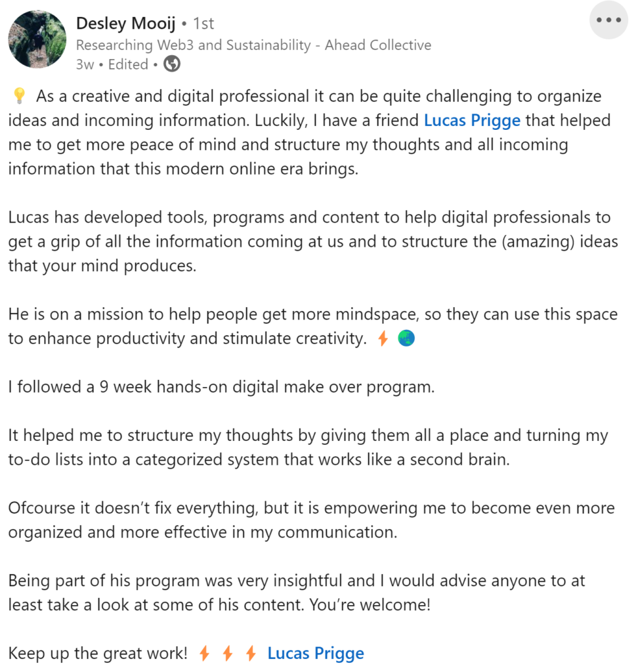Viewport: 636px width, 672px height.
Task: Click the third lightning emoji before Lucas Prigge
Action: click(251, 654)
